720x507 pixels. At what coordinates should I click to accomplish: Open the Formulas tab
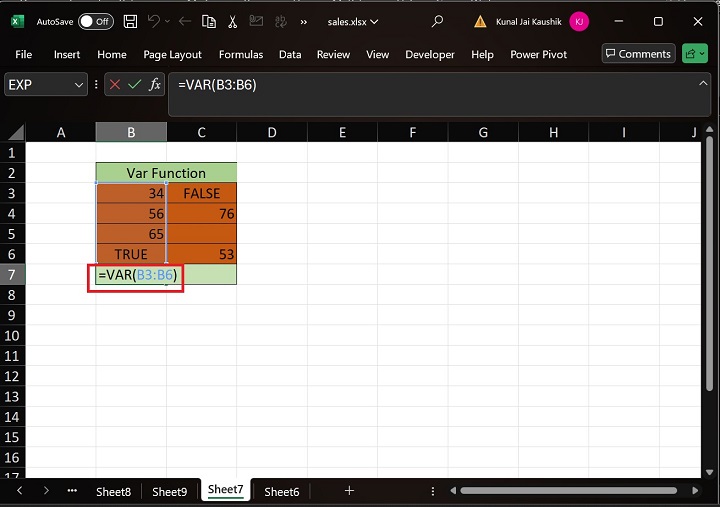241,55
